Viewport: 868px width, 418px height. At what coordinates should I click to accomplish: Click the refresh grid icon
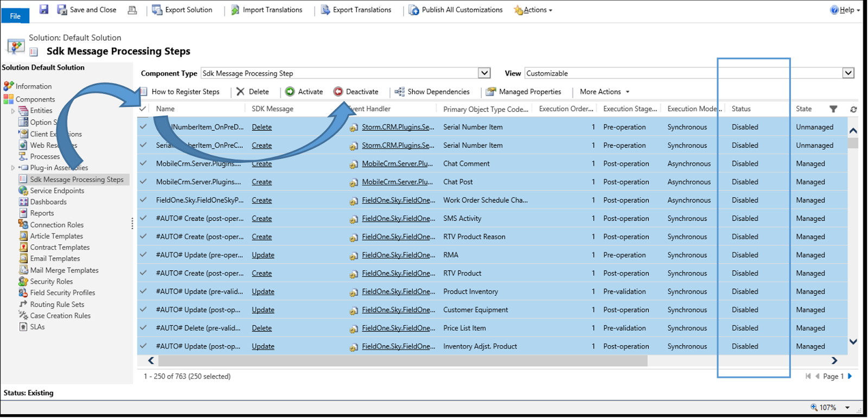tap(853, 109)
